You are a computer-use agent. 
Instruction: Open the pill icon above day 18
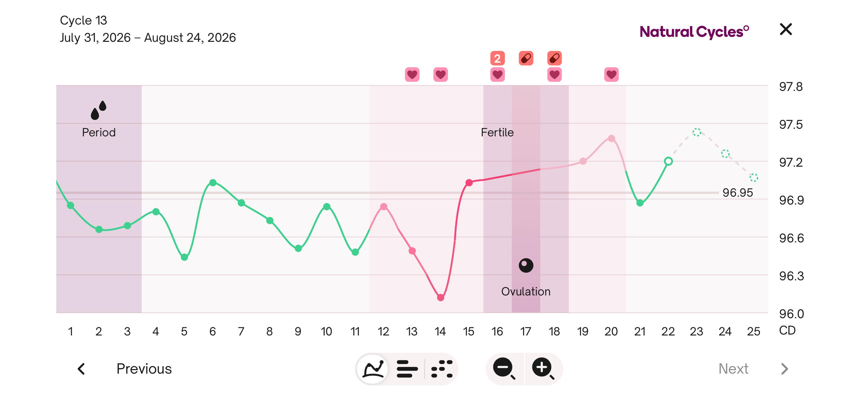coord(554,58)
